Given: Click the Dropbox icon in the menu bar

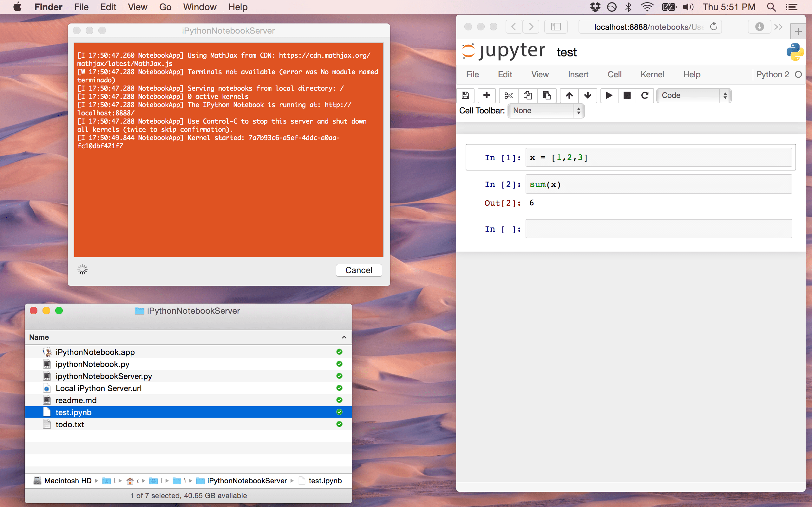Looking at the screenshot, I should point(595,7).
